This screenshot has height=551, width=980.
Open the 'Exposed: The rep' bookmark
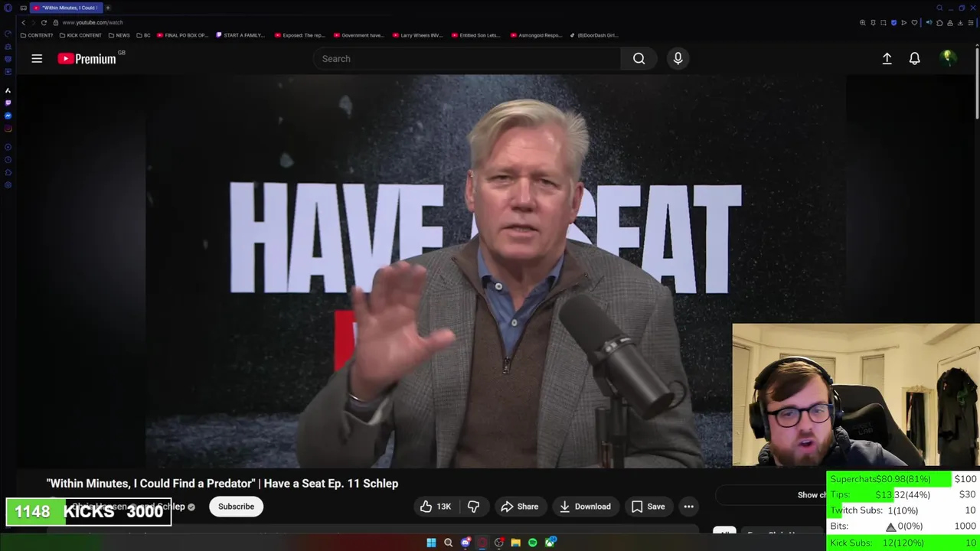click(x=299, y=35)
